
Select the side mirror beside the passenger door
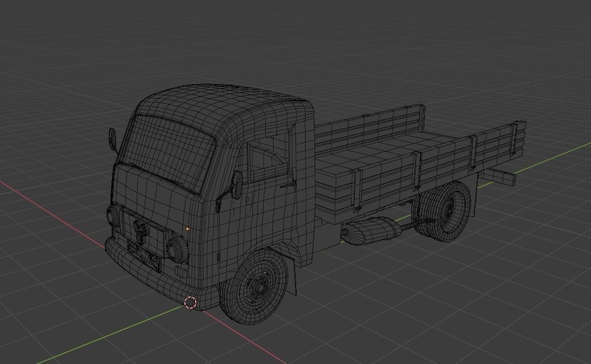(x=236, y=185)
